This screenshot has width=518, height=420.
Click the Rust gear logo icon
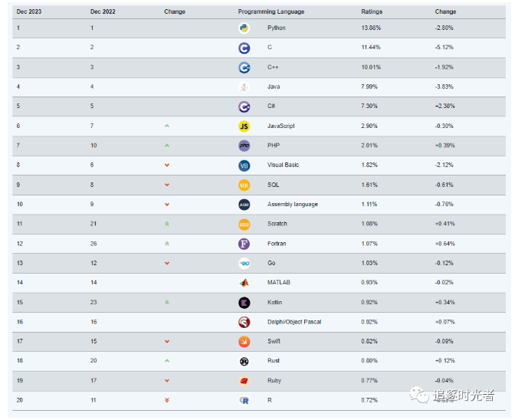tap(244, 361)
